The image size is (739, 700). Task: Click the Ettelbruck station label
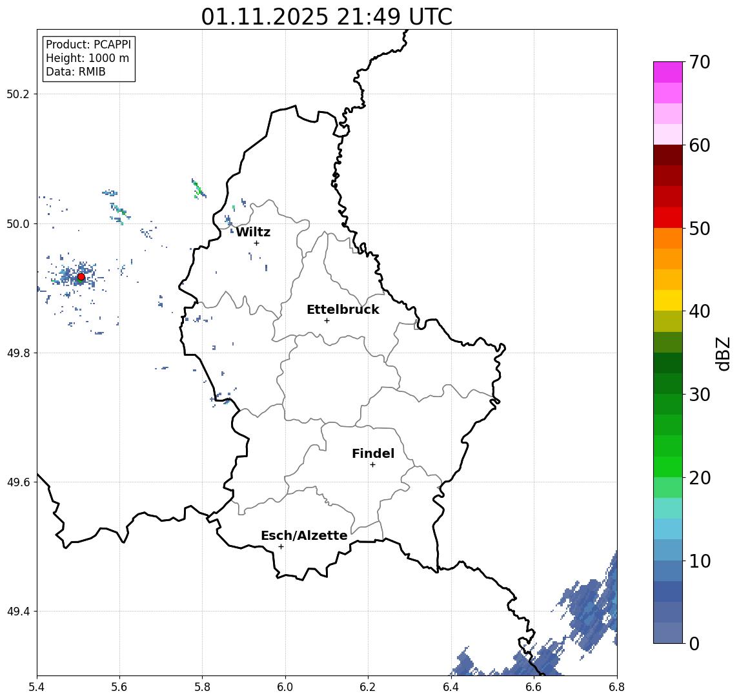point(343,309)
